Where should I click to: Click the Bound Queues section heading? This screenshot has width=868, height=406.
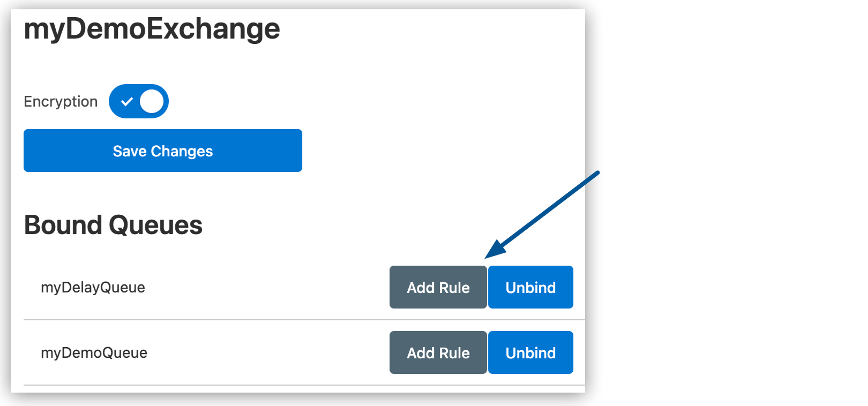click(113, 225)
